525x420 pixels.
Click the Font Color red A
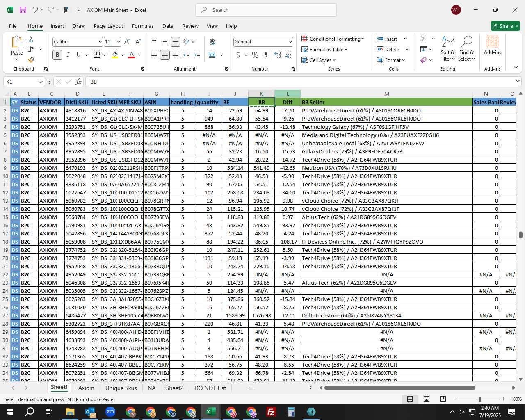132,55
